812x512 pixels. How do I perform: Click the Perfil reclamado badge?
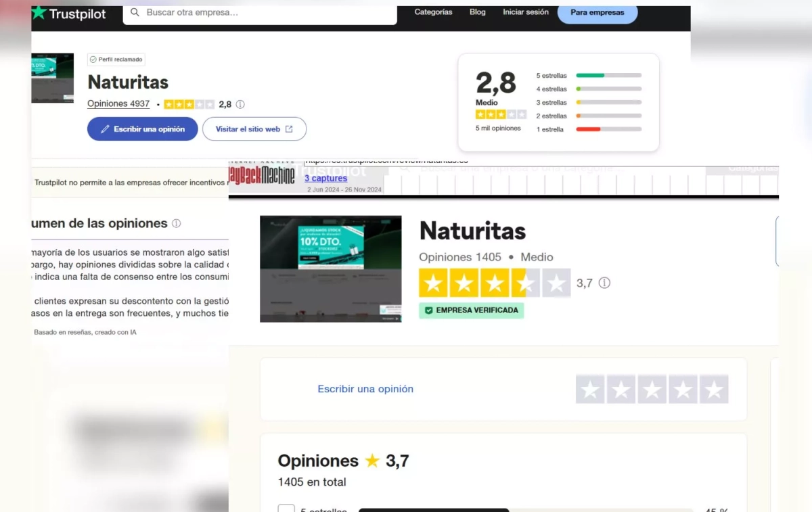(x=116, y=60)
